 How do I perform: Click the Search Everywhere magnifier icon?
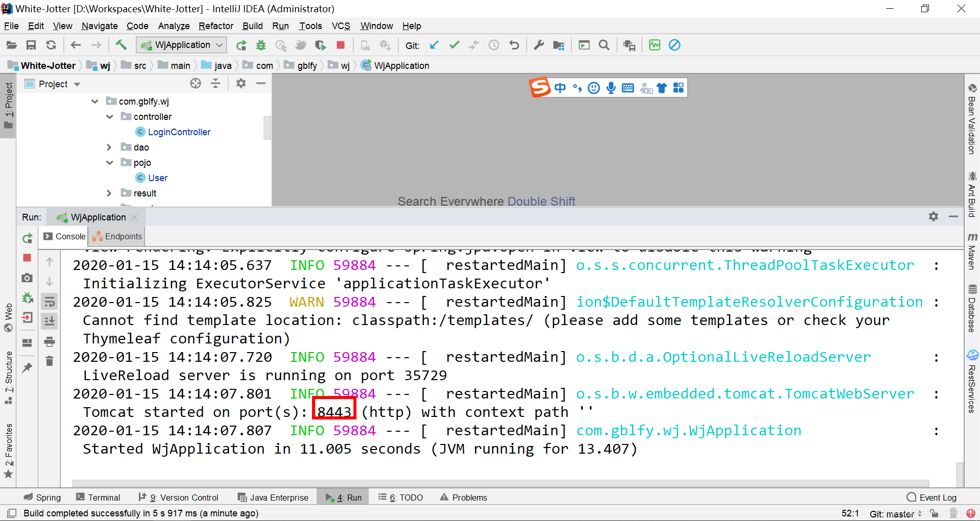(x=604, y=45)
